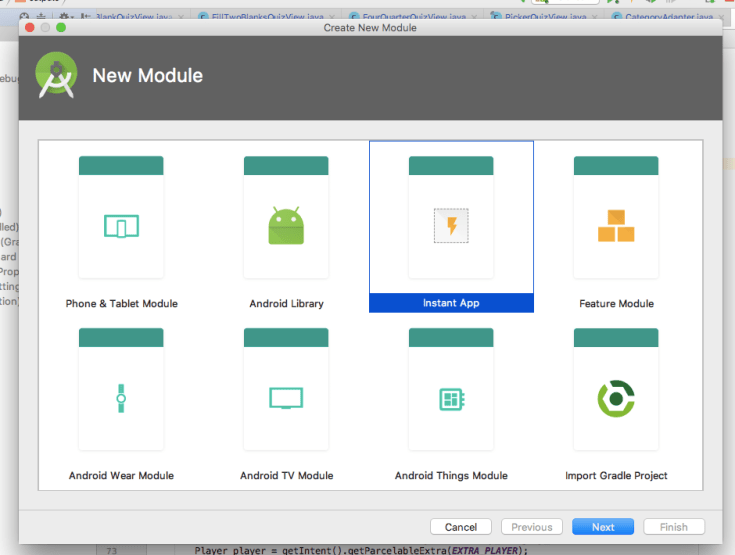Screen dimensions: 735x555
Task: Select the Android TV Module icon
Action: tap(286, 398)
